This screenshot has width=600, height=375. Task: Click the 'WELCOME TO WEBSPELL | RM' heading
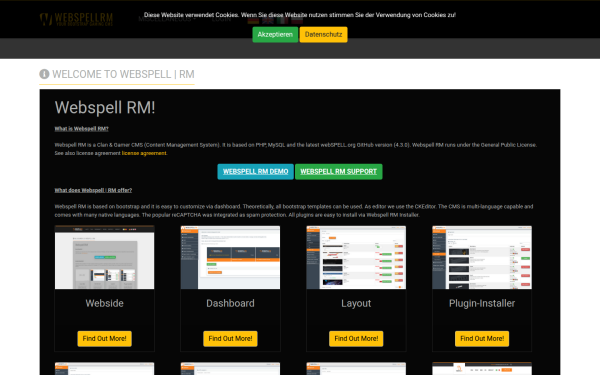coord(123,74)
